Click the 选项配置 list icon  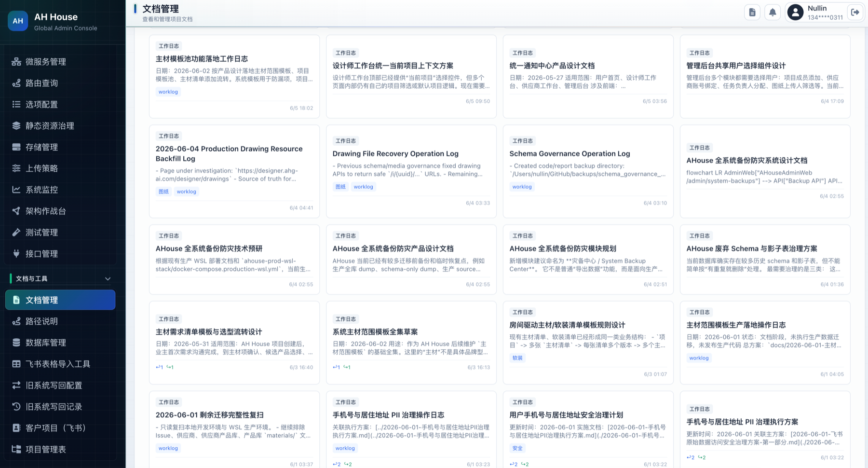[16, 104]
